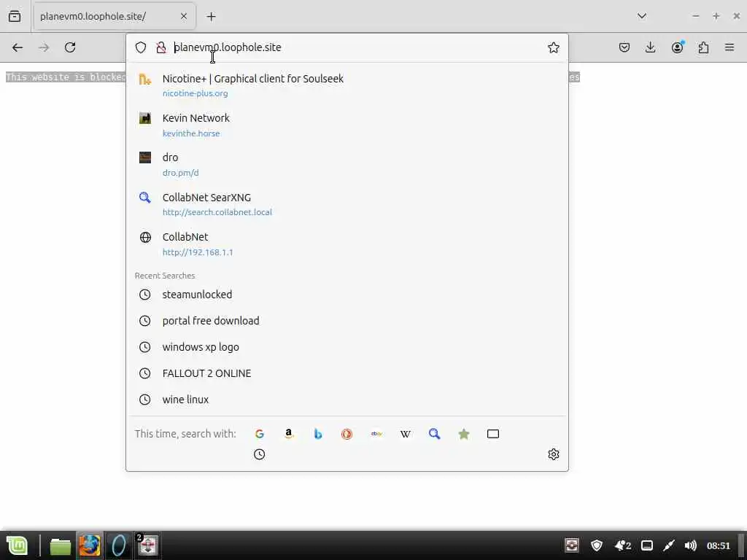Screen dimensions: 747x560
Task: Search in History clock shortcut
Action: [x=259, y=454]
